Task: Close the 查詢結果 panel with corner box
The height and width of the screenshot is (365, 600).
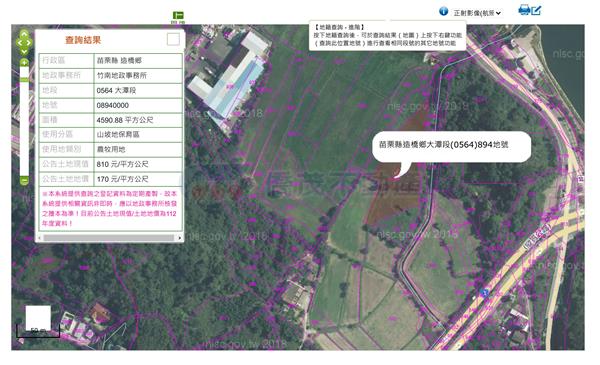Action: [173, 39]
